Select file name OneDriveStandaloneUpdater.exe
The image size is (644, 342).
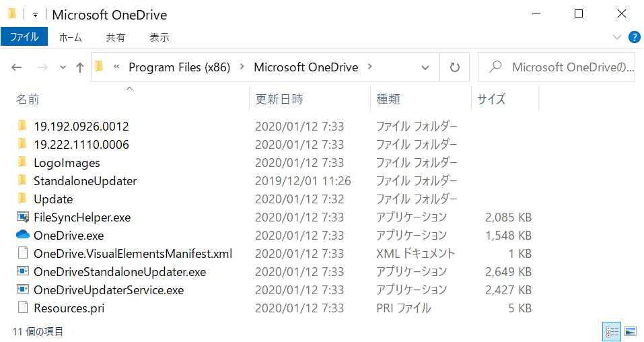(120, 272)
